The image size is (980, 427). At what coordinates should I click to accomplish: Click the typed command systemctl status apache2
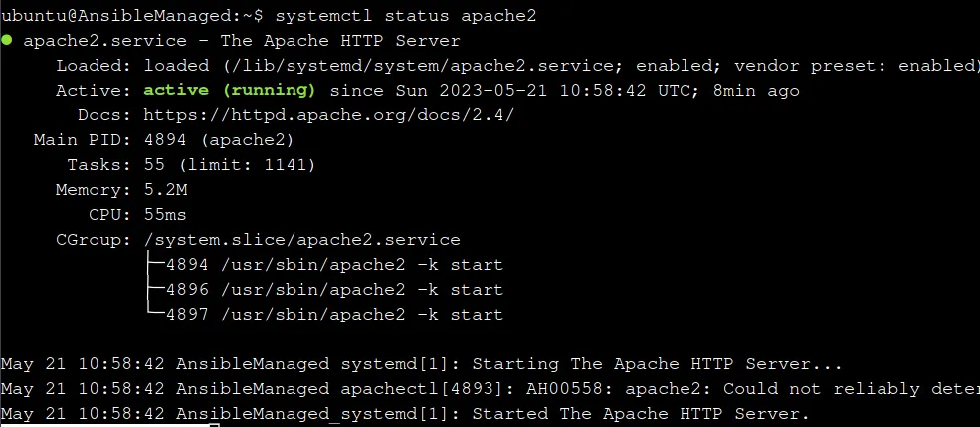pyautogui.click(x=406, y=16)
